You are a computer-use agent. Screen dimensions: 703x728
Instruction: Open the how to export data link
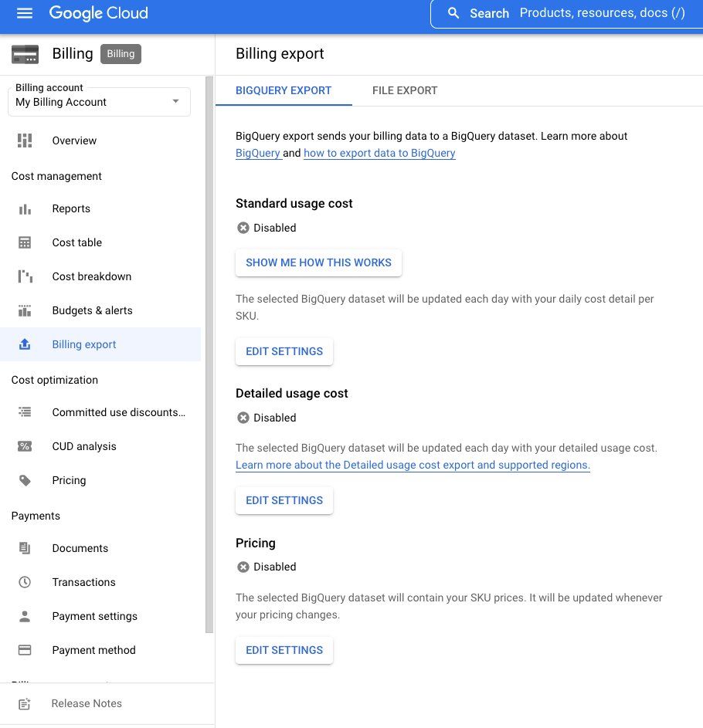tap(379, 153)
